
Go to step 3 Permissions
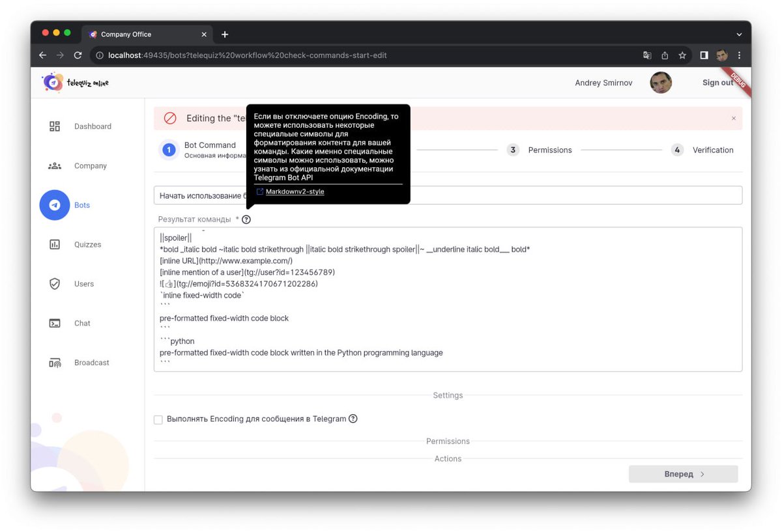[x=539, y=150]
